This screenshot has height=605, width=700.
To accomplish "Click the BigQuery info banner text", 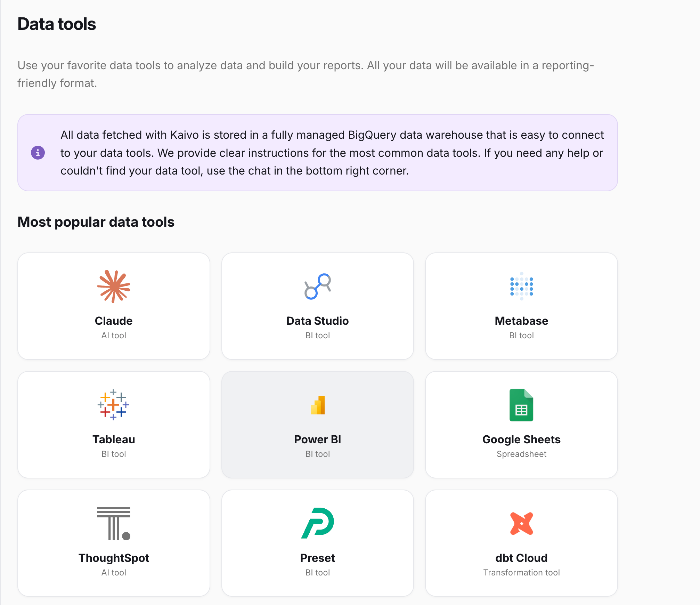I will (332, 153).
